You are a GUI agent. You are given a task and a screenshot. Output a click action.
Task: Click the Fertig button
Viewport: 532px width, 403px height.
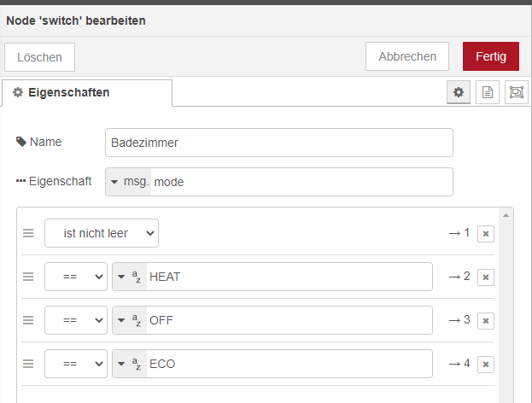click(491, 56)
